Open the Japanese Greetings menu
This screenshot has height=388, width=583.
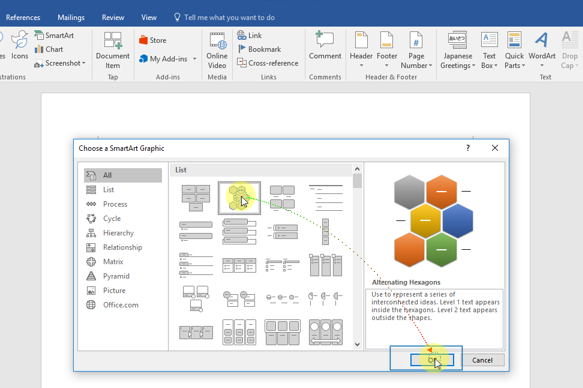point(458,50)
